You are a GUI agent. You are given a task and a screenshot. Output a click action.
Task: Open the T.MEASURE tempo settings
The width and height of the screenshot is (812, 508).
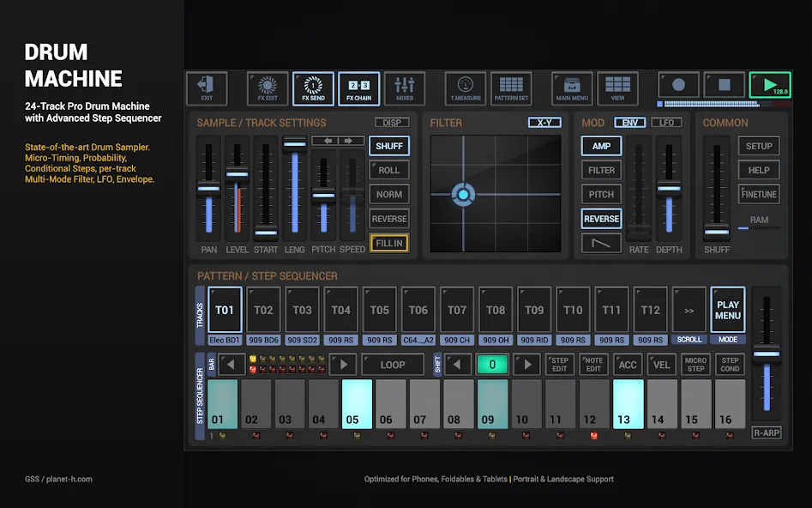click(x=466, y=88)
